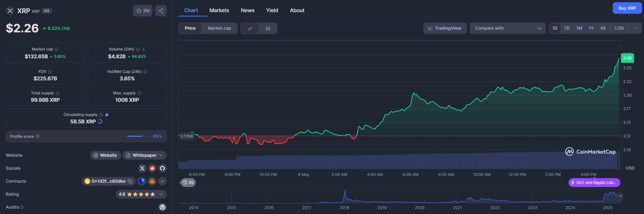The image size is (644, 214).
Task: Click the 0x1d2f...c60dbe contract chip
Action: (108, 181)
